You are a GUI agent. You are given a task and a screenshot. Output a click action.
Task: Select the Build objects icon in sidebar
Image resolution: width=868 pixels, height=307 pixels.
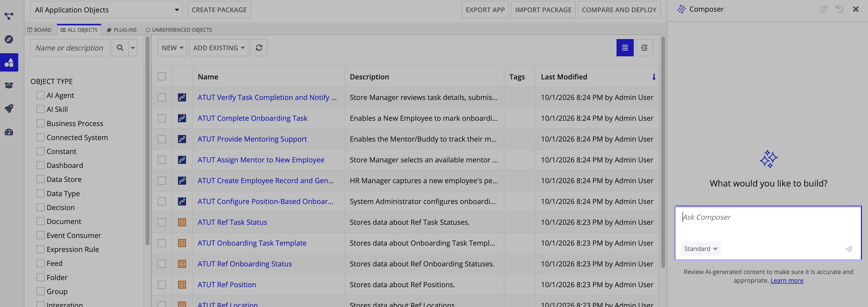(x=9, y=62)
